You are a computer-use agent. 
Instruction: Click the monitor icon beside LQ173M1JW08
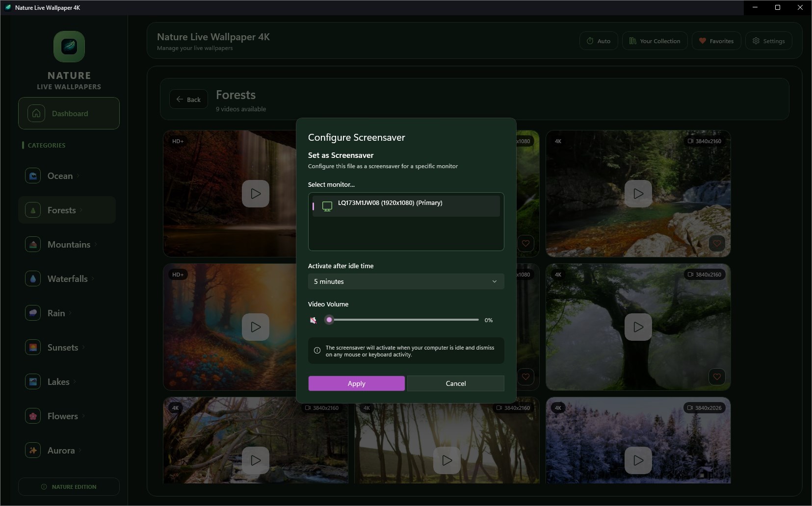[x=327, y=206]
